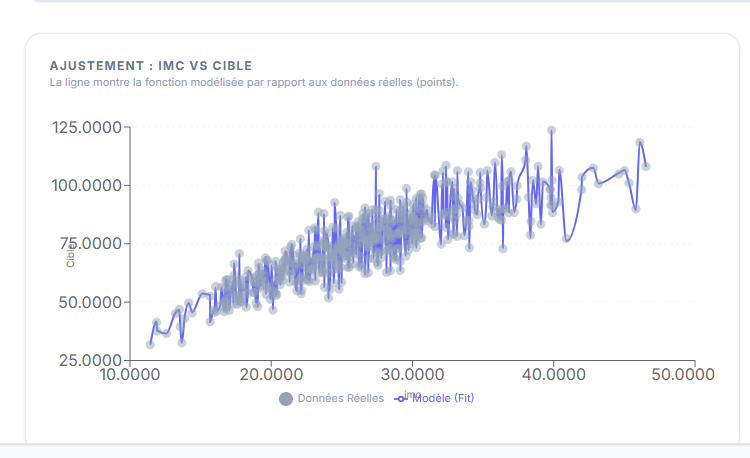The width and height of the screenshot is (750, 458).
Task: Click the Cible y-axis title
Action: (x=70, y=258)
